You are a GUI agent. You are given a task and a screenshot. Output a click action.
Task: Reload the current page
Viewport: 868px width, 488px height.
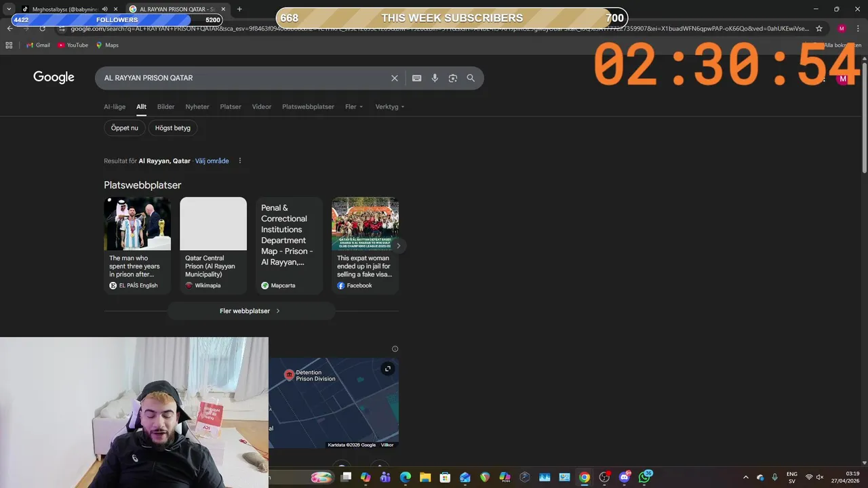[42, 28]
